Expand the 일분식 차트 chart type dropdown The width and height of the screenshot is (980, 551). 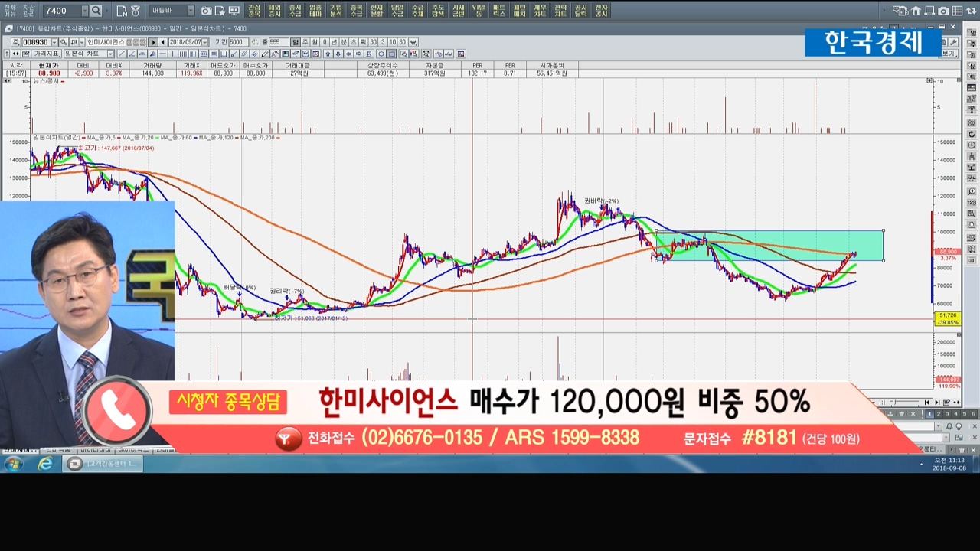(x=110, y=54)
